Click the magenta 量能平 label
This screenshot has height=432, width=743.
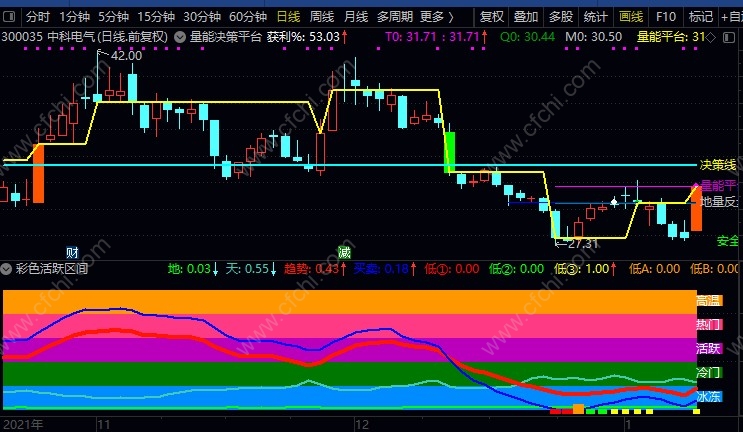point(719,186)
